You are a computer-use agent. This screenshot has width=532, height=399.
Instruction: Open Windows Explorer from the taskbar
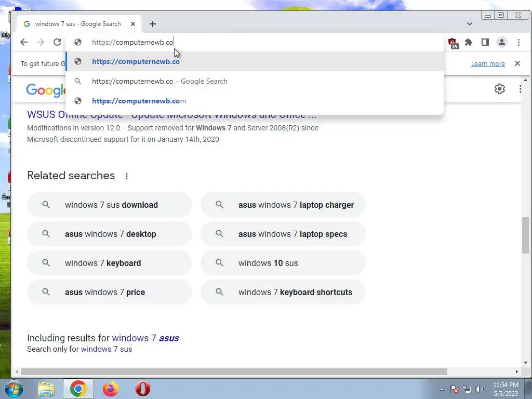click(46, 389)
